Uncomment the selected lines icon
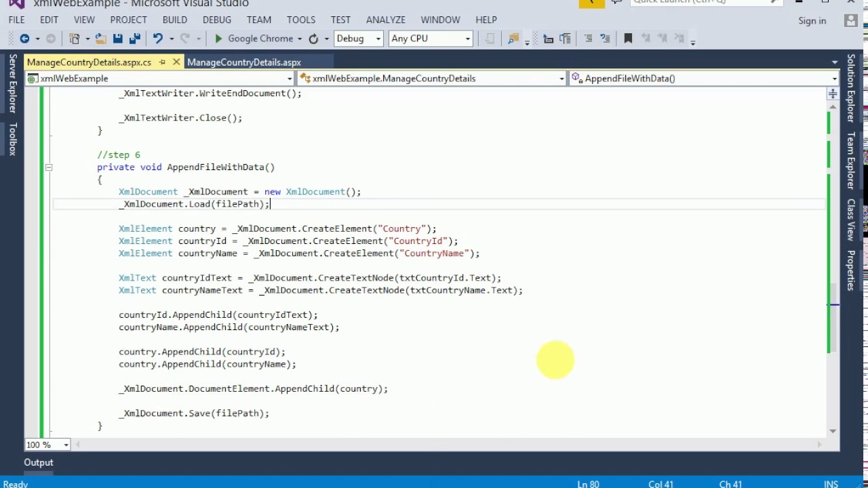Screen dimensions: 868x488 (x=605, y=39)
